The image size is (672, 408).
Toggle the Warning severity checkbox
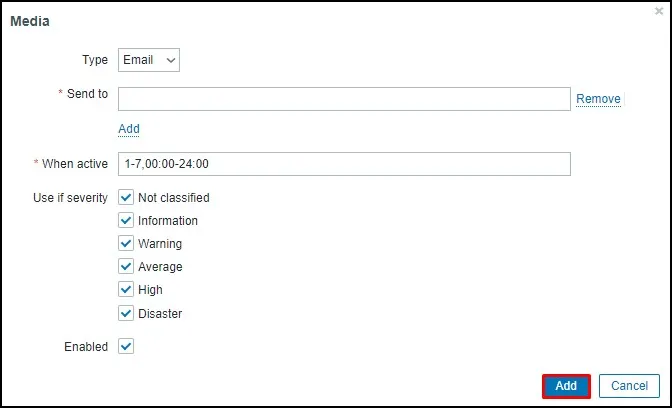[x=126, y=243]
